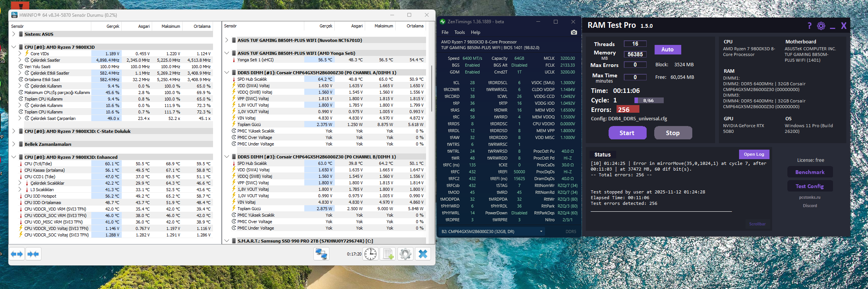
Task: Open RAM Test Pro settings gear
Action: [821, 26]
